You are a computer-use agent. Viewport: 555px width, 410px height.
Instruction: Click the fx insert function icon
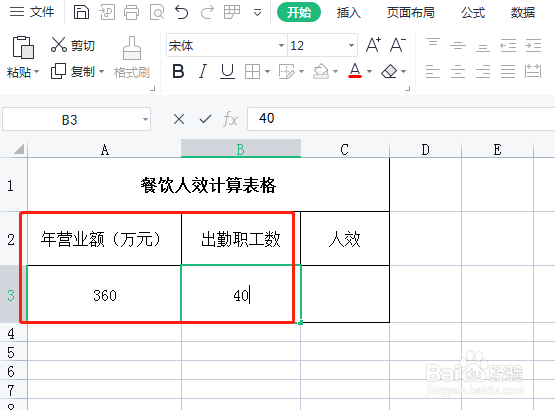pos(230,119)
